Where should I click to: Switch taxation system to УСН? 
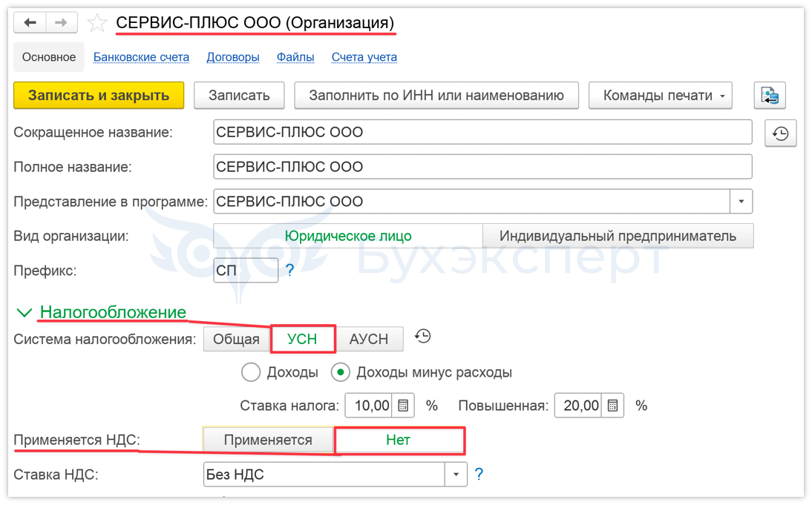(302, 339)
